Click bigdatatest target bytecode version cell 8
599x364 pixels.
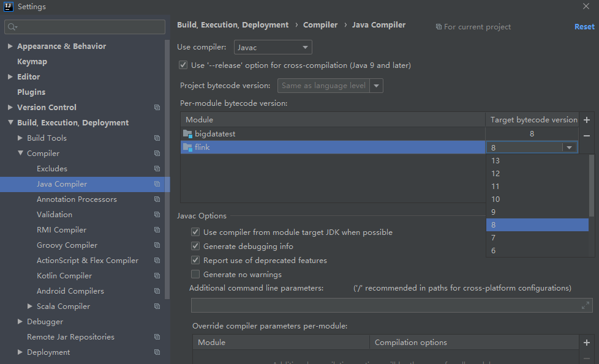click(532, 134)
